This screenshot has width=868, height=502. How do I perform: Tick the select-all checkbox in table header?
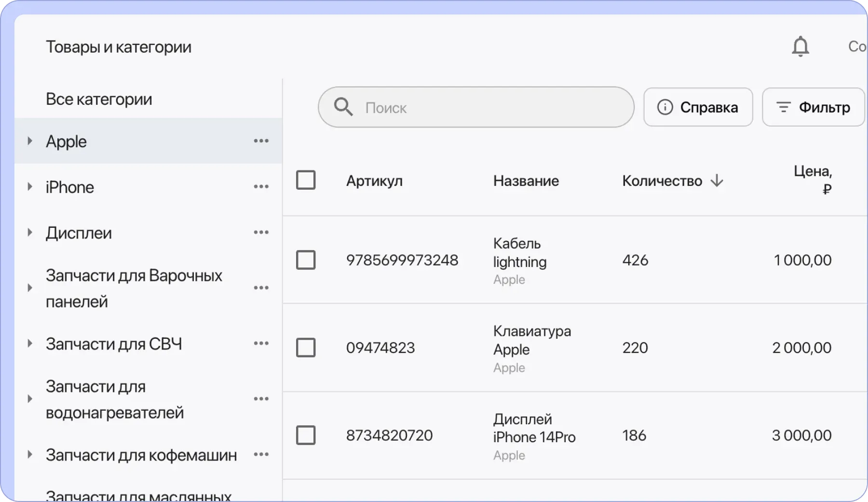click(306, 180)
